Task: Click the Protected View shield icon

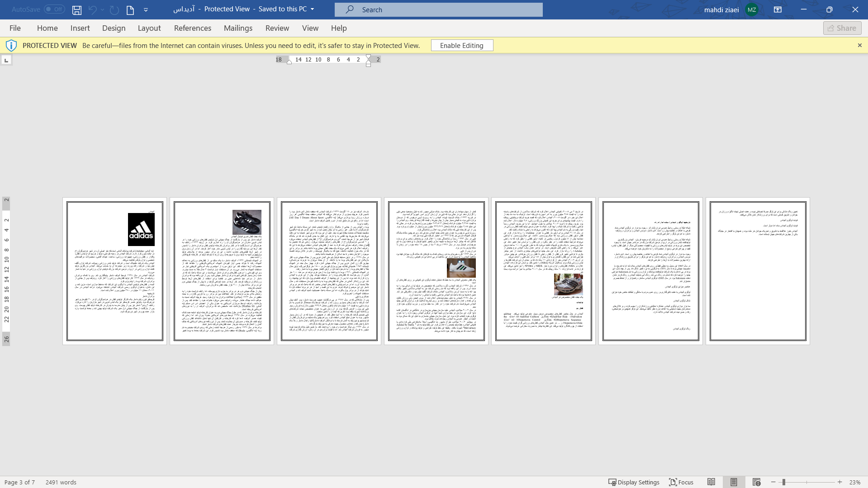Action: click(x=11, y=45)
